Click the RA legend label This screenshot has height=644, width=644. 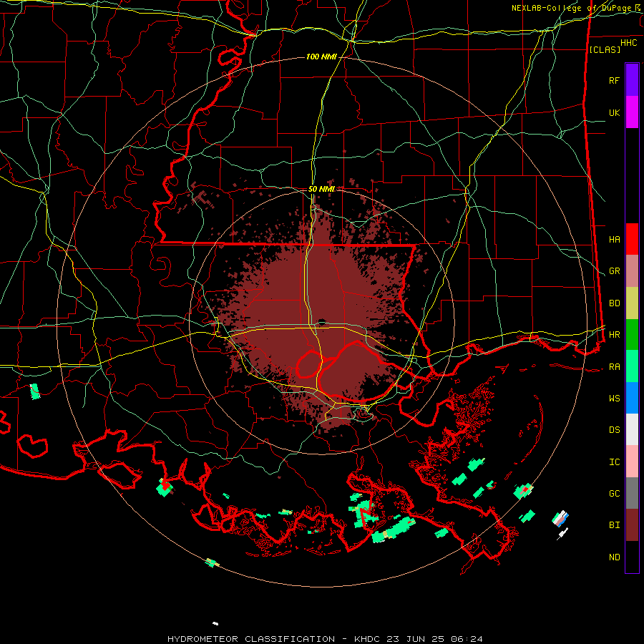(614, 367)
